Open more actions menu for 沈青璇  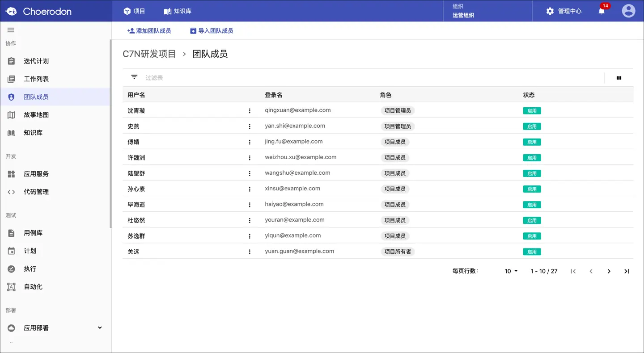coord(250,111)
